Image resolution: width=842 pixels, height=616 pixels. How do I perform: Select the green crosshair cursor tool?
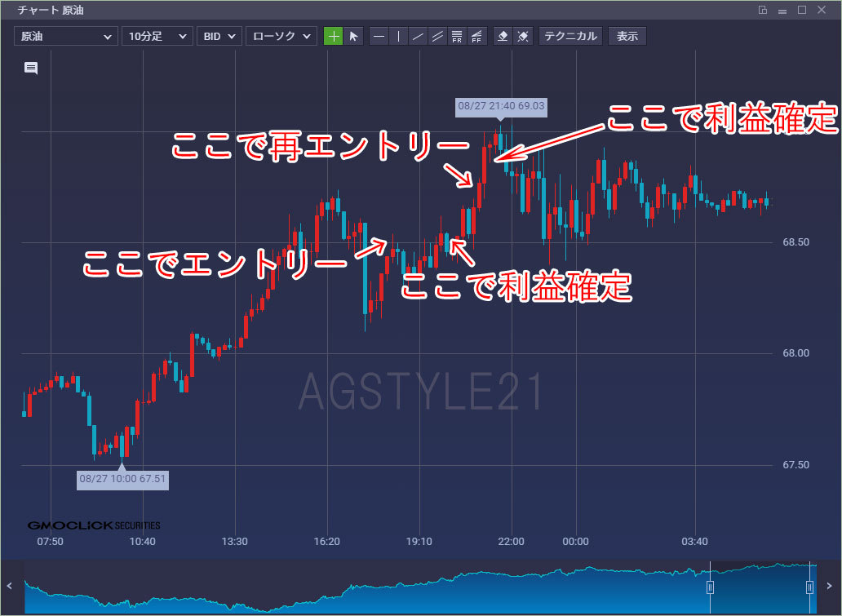point(334,37)
